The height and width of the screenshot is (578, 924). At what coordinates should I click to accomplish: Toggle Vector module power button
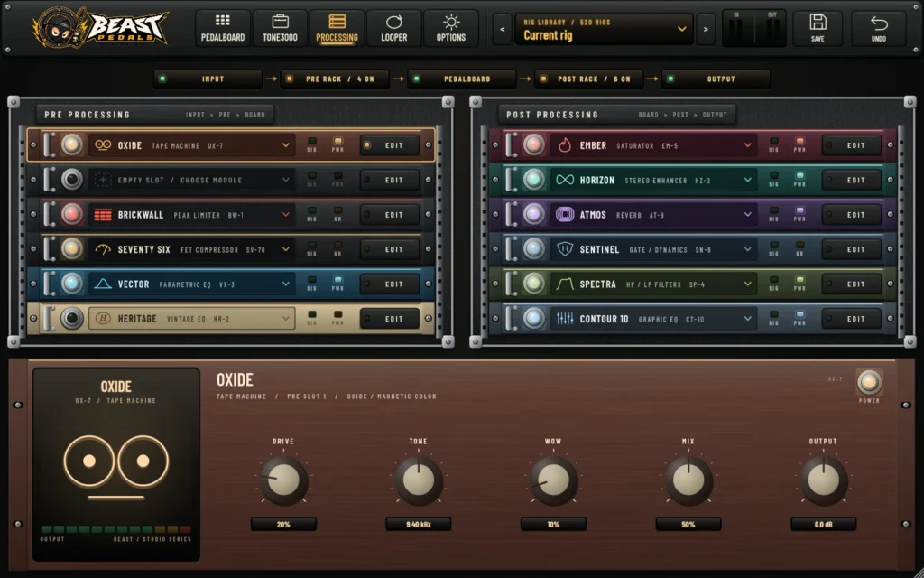(x=72, y=284)
